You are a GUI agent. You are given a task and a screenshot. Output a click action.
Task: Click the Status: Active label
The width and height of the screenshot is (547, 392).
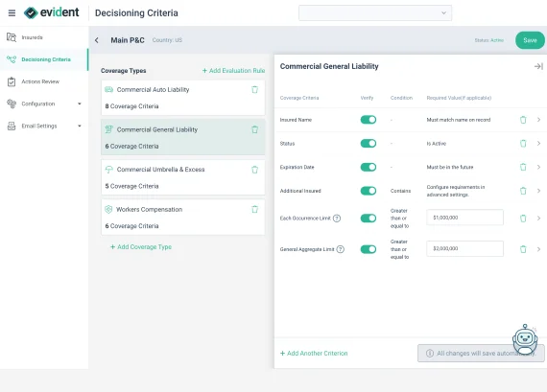489,40
